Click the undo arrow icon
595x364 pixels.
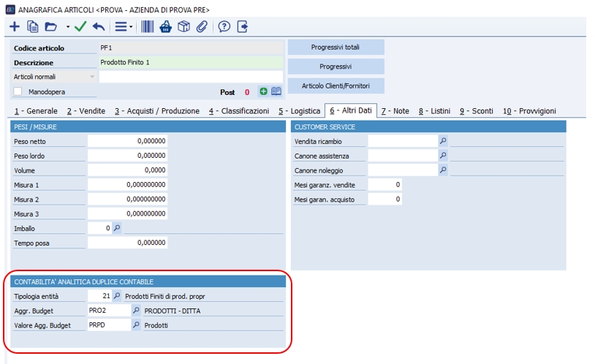(x=99, y=26)
